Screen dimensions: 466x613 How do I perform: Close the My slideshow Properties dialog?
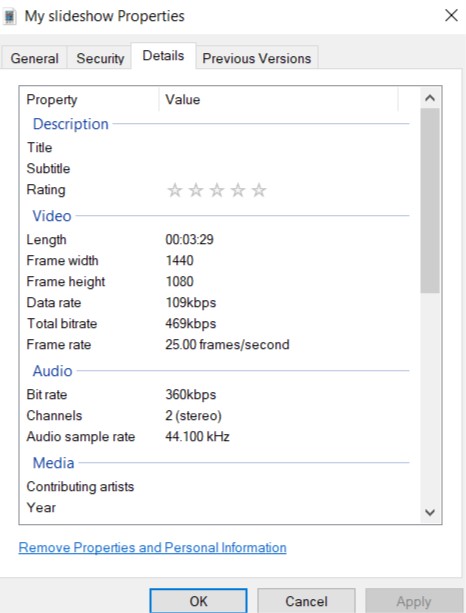[451, 16]
